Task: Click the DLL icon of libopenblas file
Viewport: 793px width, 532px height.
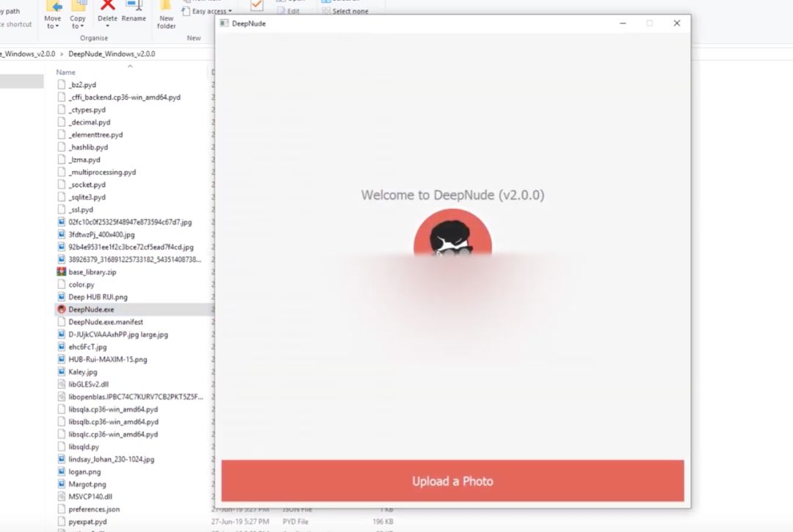Action: click(61, 396)
